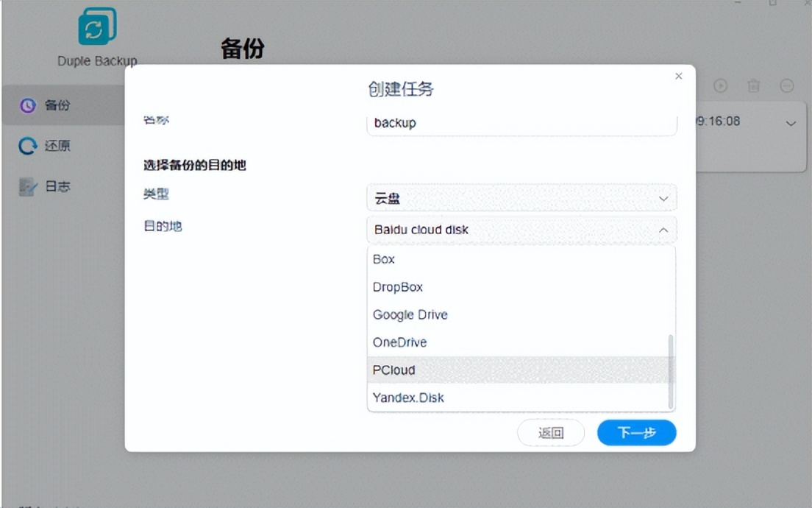The height and width of the screenshot is (508, 812).
Task: Click the trash delete task icon
Action: 753,85
